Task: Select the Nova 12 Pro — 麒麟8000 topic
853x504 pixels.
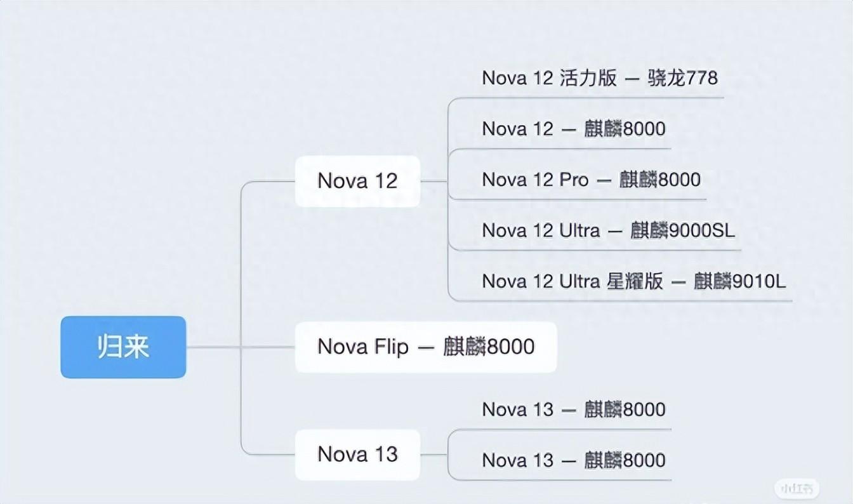Action: (591, 180)
